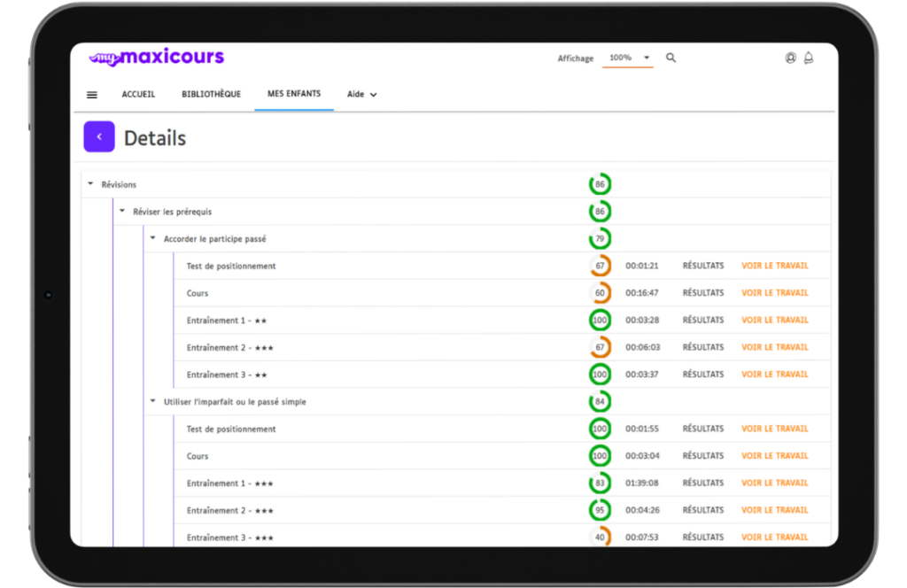Screen dimensions: 907x588
Task: Click the my maxicours logo
Action: [x=157, y=58]
